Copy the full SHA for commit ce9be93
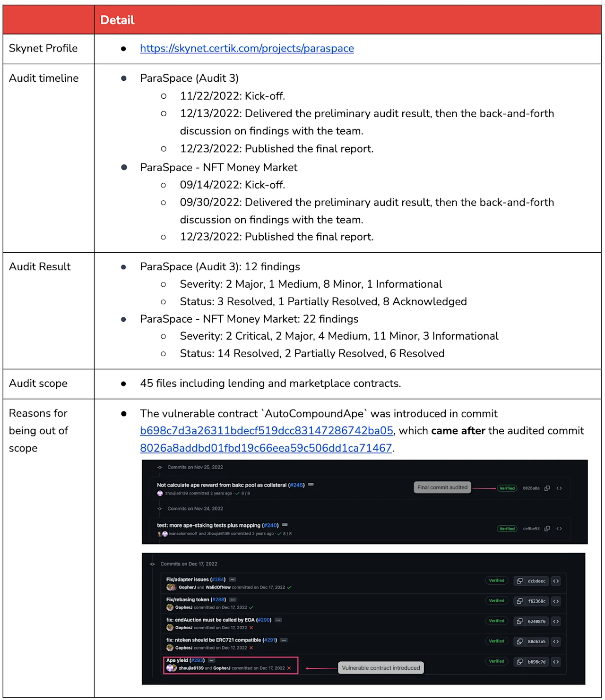The height and width of the screenshot is (700, 605). tap(547, 529)
